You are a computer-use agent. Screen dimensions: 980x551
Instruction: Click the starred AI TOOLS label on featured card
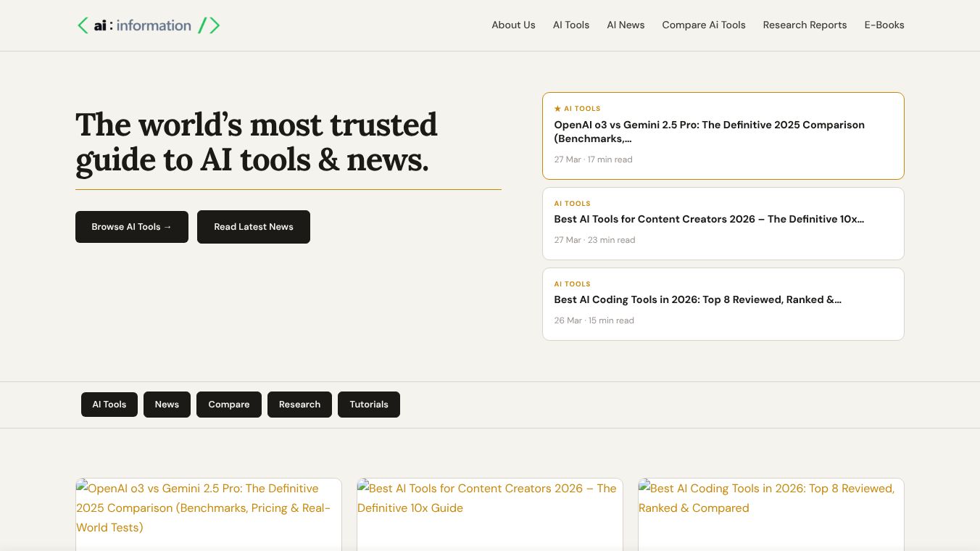coord(578,109)
